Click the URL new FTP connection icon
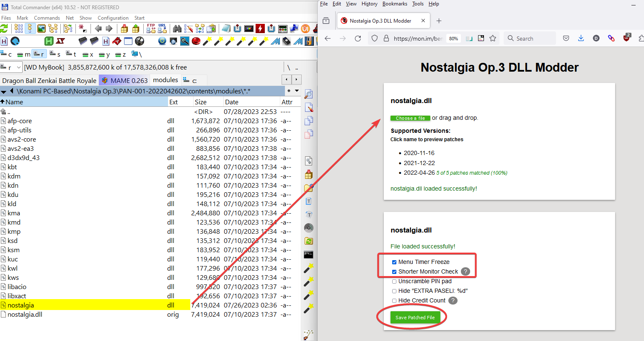Screen dimensions: 644x341 click(162, 28)
